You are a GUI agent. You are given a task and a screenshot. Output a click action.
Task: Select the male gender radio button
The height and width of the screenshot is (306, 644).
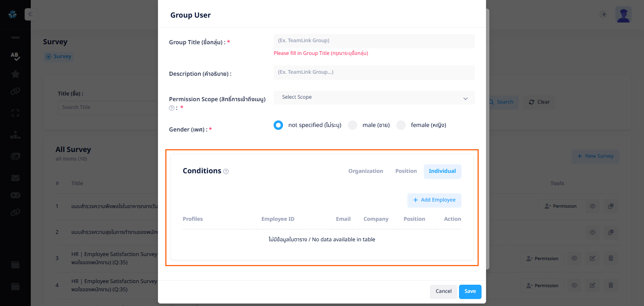point(352,125)
